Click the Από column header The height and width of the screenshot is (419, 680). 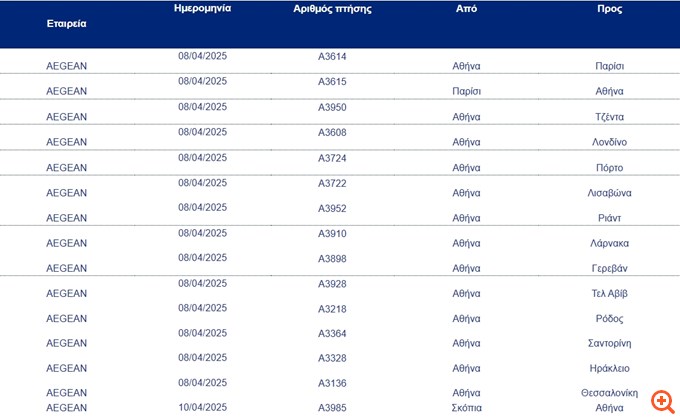click(x=466, y=8)
